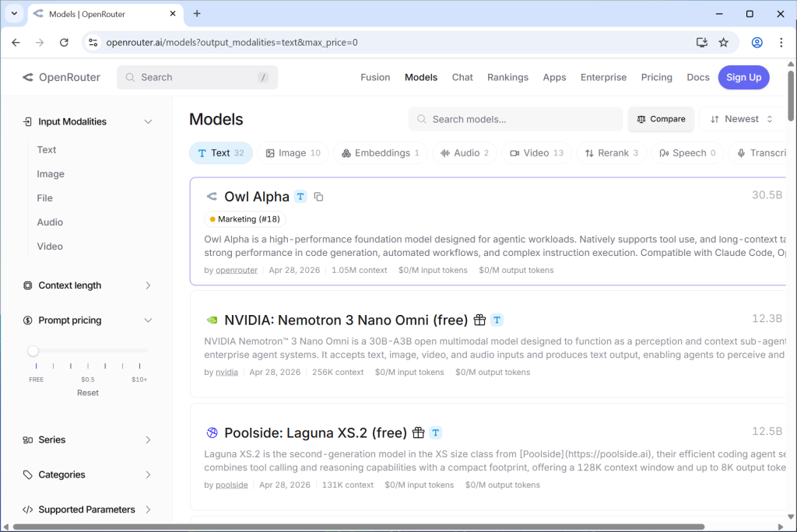Open the tab search dropdown arrow
This screenshot has width=797, height=532.
14,14
